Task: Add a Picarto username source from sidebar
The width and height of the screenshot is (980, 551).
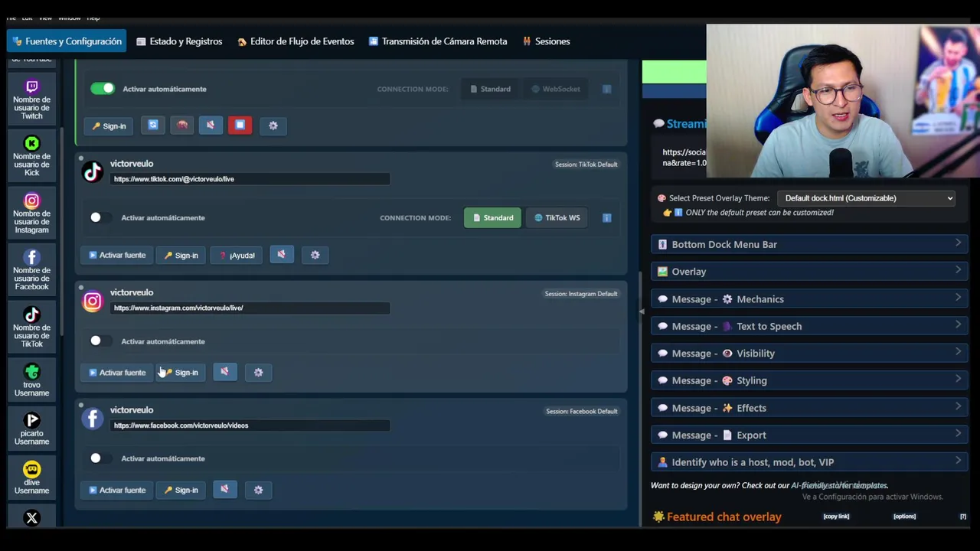Action: pos(31,429)
